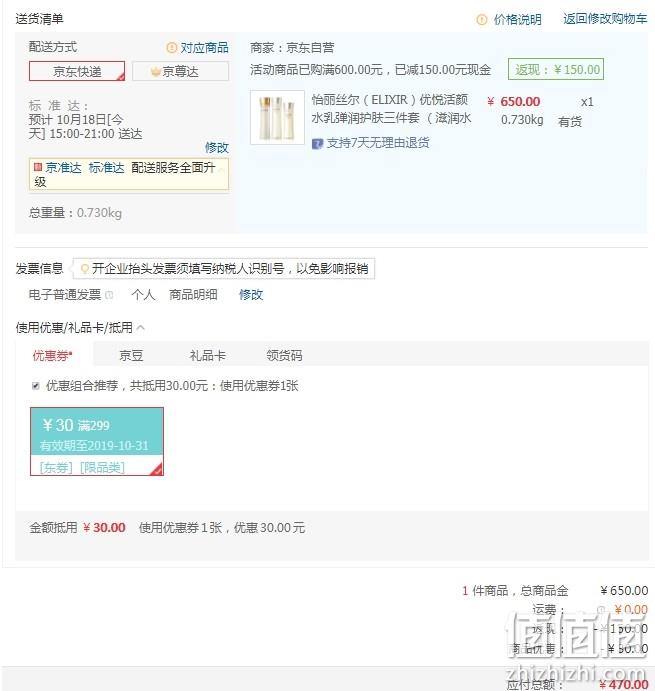
Task: Click the 总商品金额 ¥650.00 value
Action: [624, 591]
